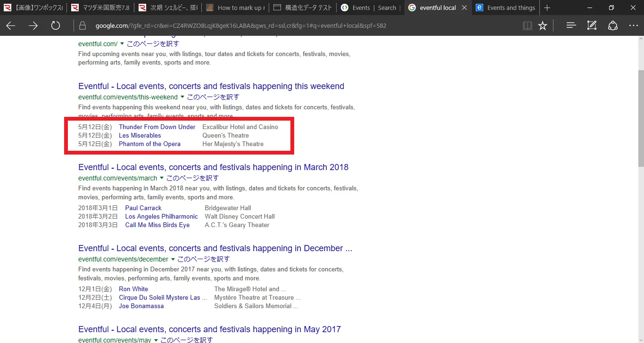The width and height of the screenshot is (644, 343).
Task: Switch to the '【画像】ワンボックス' tab
Action: point(33,8)
